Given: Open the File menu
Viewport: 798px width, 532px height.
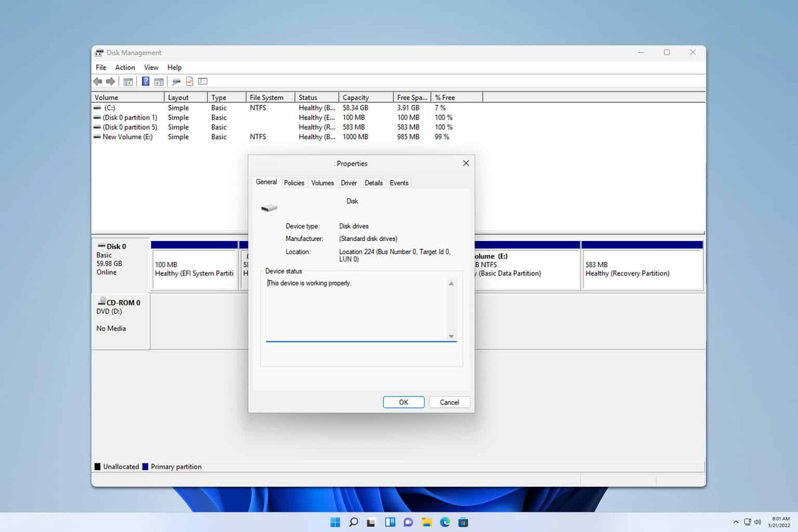Looking at the screenshot, I should 101,68.
